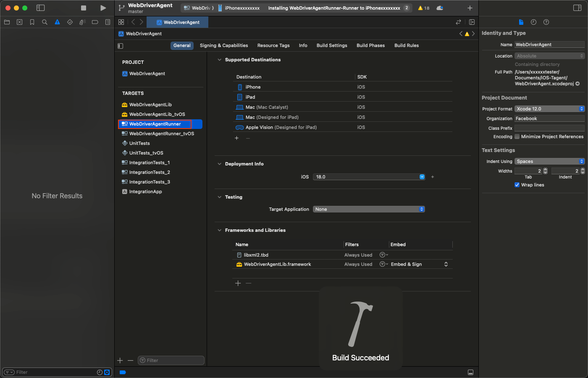Toggle the inspectors panel
Viewport: 588px width, 378px height.
[x=577, y=8]
